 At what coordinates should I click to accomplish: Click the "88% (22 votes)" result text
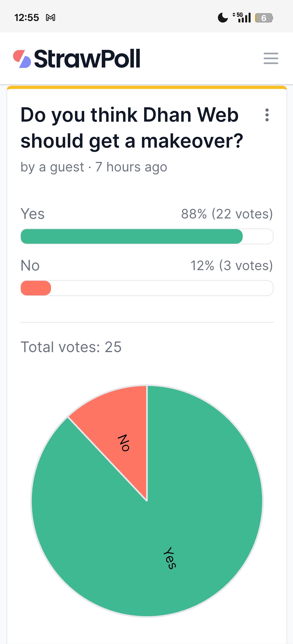point(227,214)
